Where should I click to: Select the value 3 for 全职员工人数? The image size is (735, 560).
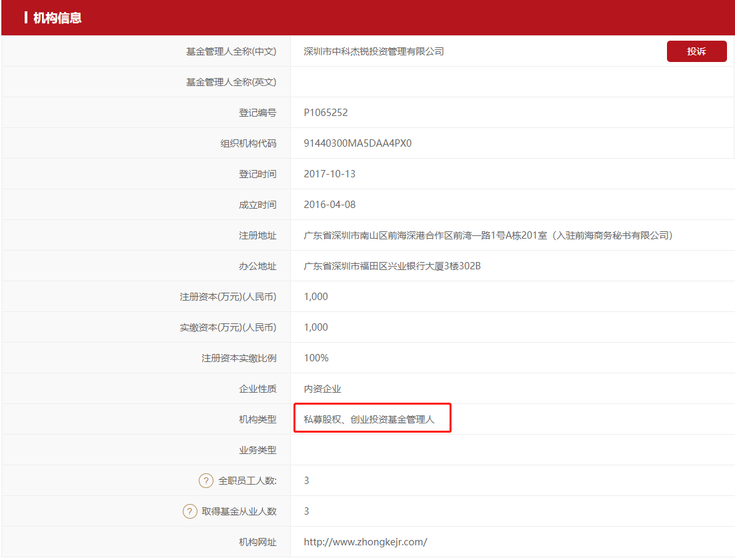coord(307,481)
